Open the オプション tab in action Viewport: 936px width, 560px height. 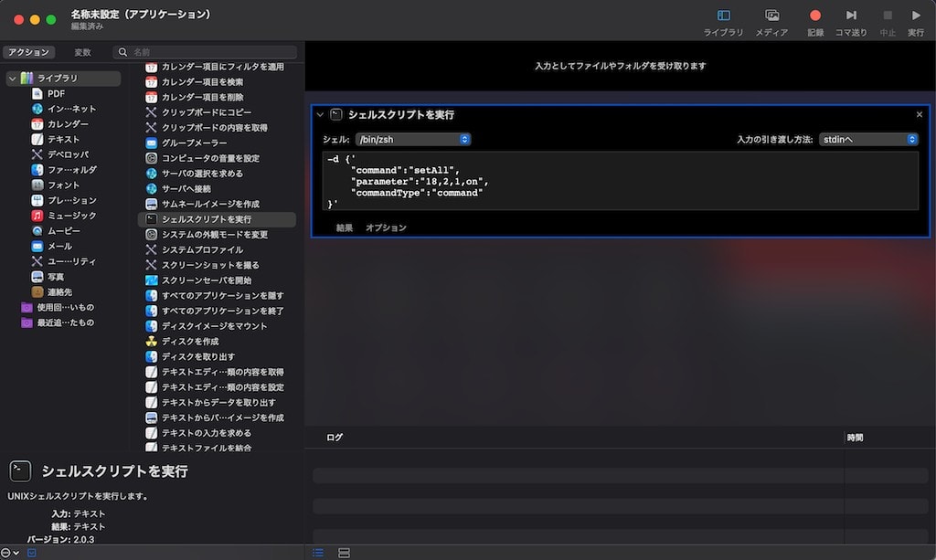coord(386,227)
